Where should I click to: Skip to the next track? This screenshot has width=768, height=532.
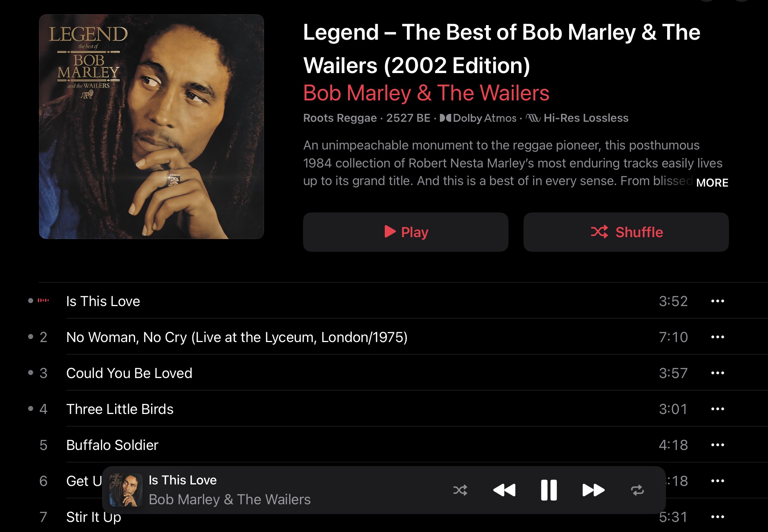click(x=593, y=490)
